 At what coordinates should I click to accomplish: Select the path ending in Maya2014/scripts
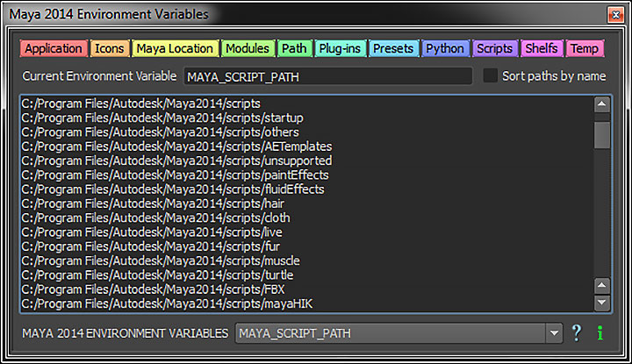pyautogui.click(x=306, y=103)
